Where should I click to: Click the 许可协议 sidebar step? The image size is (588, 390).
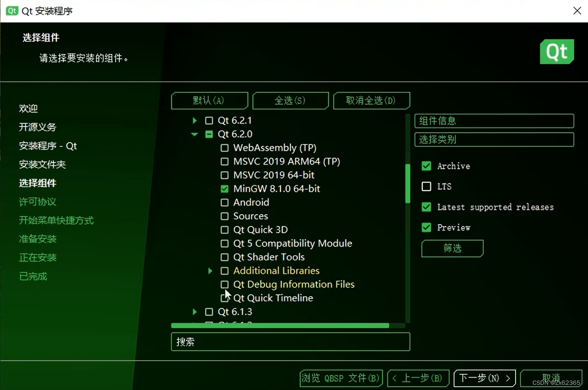pos(38,202)
